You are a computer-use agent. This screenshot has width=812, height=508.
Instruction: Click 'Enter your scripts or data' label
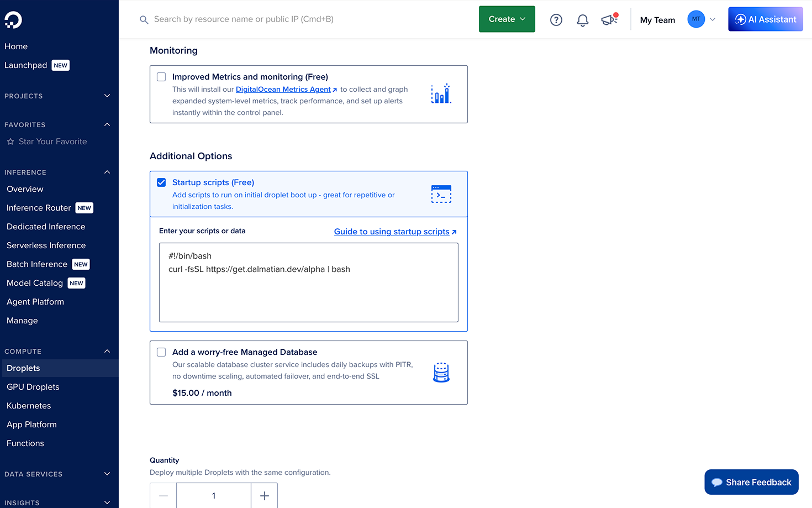(x=202, y=231)
